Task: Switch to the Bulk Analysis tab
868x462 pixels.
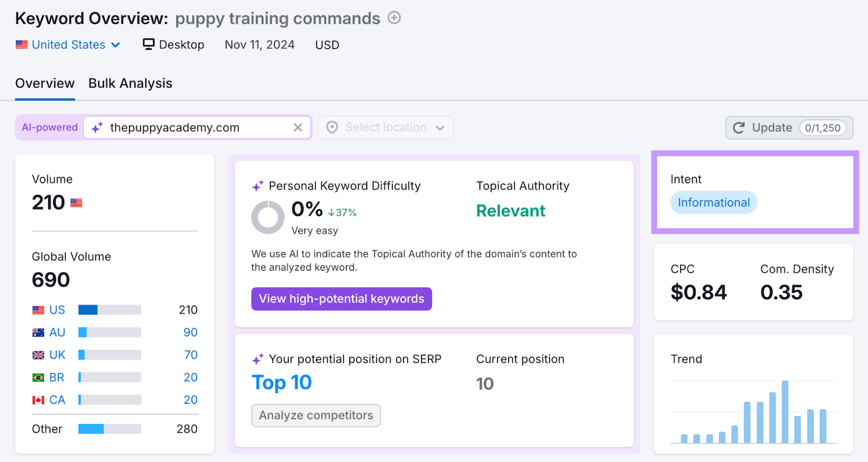Action: click(130, 83)
